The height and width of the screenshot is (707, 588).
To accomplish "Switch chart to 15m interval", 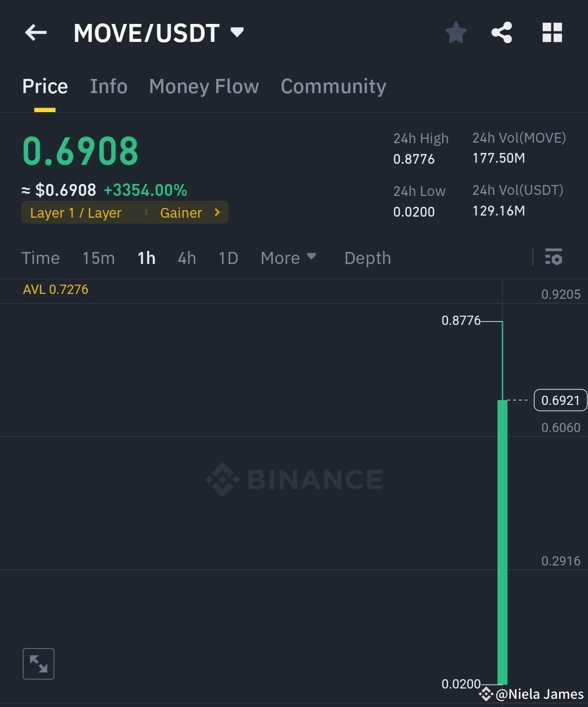I will [99, 258].
